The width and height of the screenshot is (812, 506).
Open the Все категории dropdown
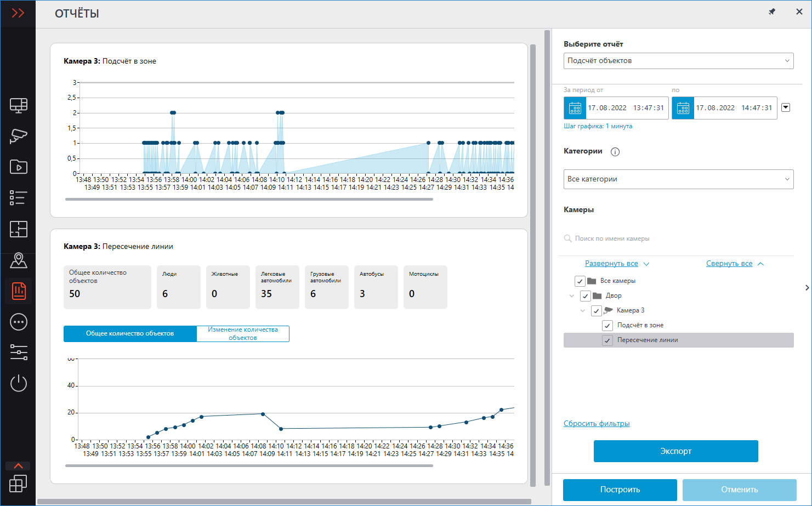(x=678, y=179)
